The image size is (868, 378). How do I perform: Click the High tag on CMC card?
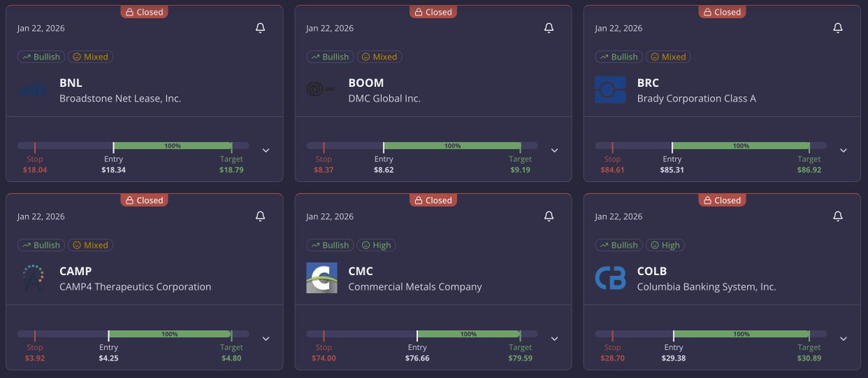(x=376, y=245)
